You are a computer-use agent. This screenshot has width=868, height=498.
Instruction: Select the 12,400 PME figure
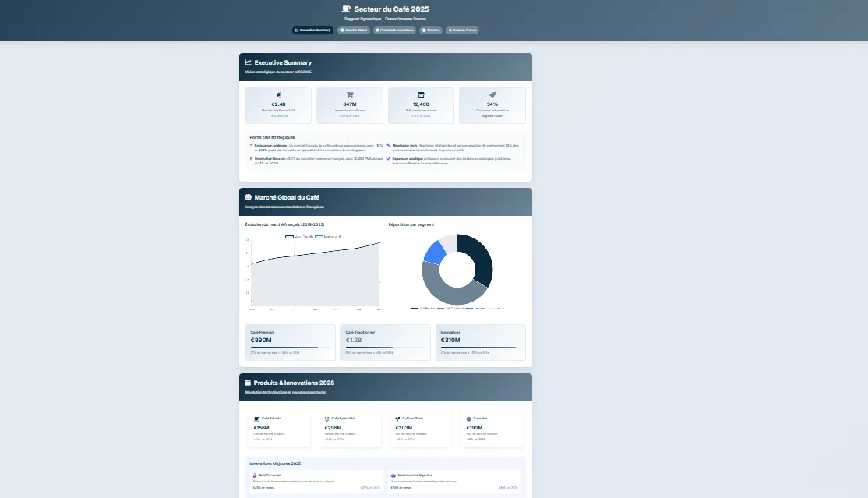click(421, 104)
